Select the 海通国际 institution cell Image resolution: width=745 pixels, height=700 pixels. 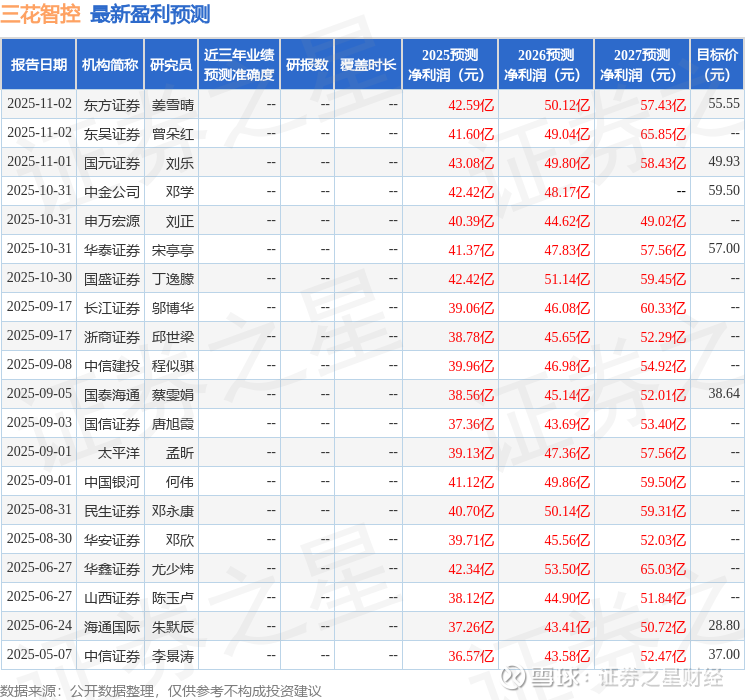tap(112, 627)
